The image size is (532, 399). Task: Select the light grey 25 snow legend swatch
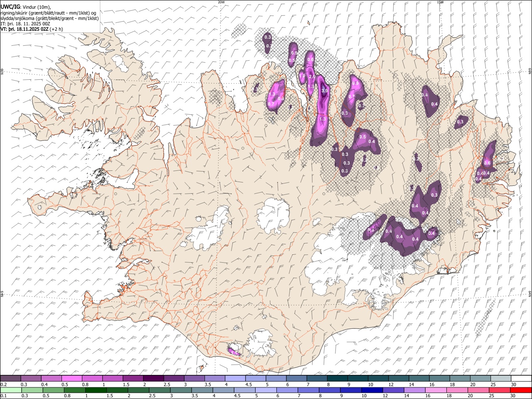click(501, 379)
